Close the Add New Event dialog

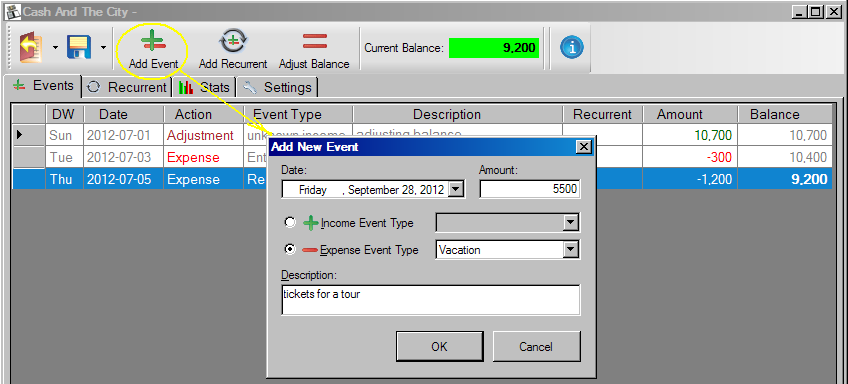(x=583, y=147)
